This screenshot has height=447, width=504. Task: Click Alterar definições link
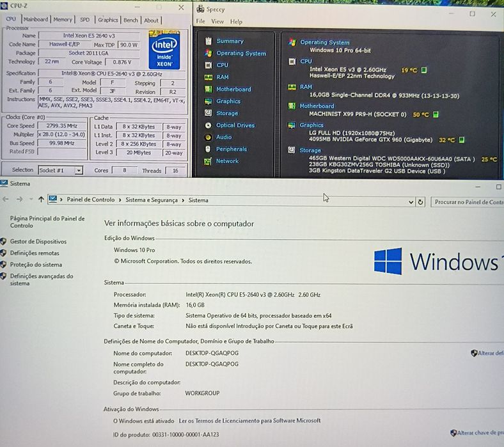coord(491,353)
